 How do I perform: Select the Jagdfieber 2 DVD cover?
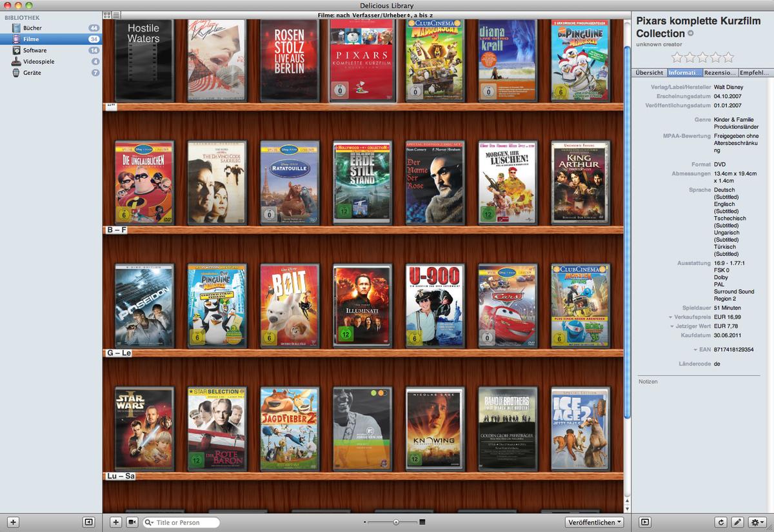click(289, 429)
